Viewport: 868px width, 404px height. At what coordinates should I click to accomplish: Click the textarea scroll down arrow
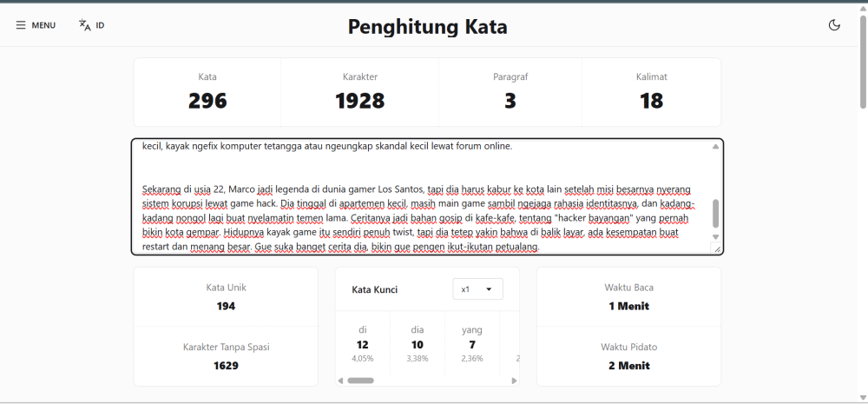click(x=715, y=236)
